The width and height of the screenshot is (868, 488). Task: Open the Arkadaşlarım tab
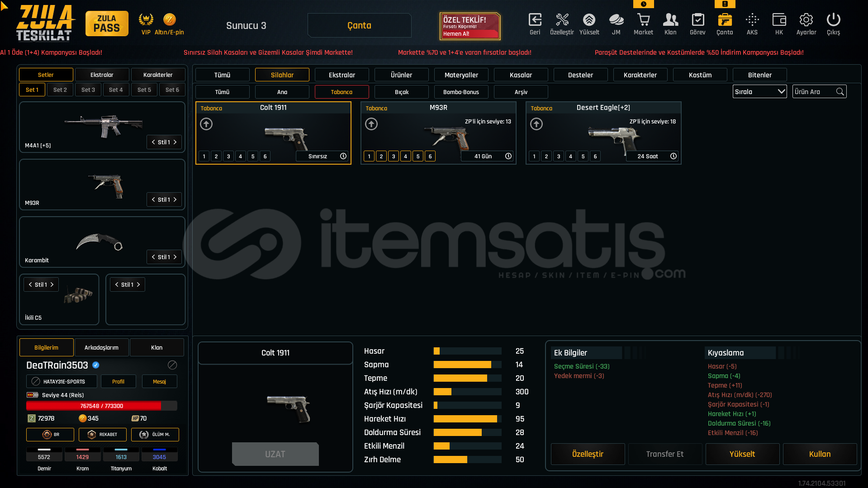(x=102, y=347)
